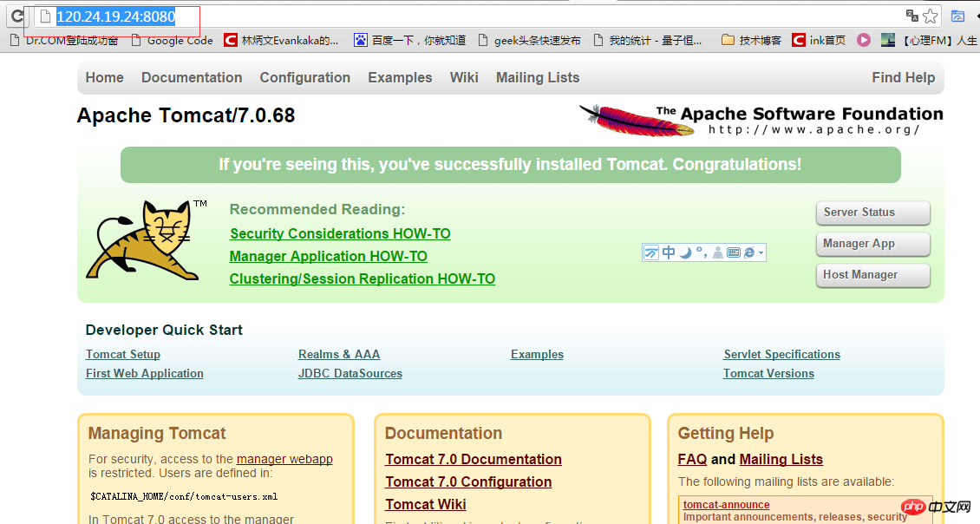Open Mailing Lists link under Getting Help
The image size is (980, 524).
781,459
